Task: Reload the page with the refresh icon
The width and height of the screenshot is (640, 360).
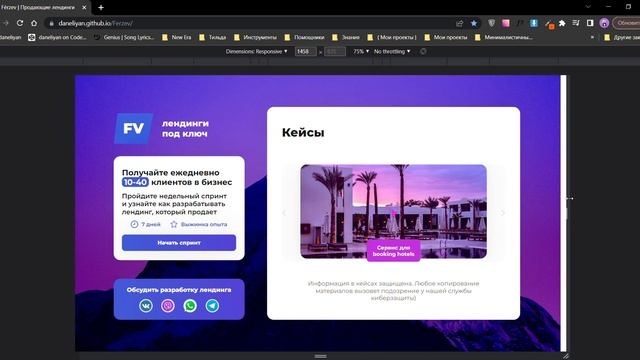Action: [x=20, y=23]
